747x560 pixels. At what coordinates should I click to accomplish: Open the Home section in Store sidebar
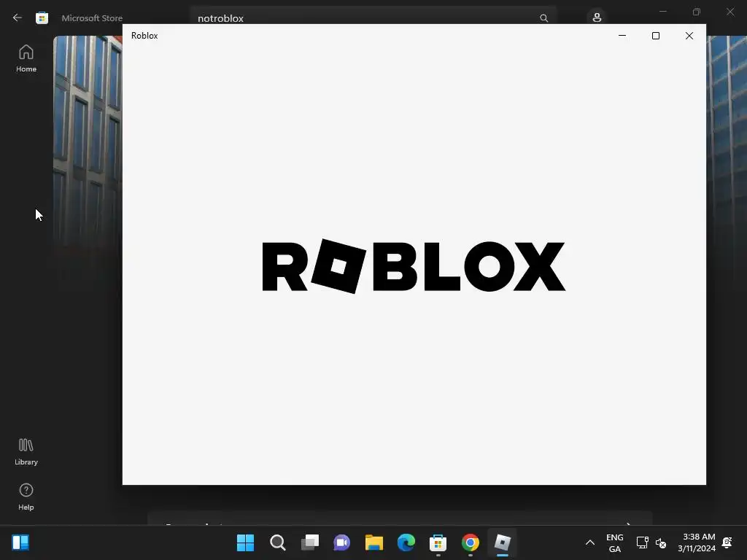click(x=26, y=58)
